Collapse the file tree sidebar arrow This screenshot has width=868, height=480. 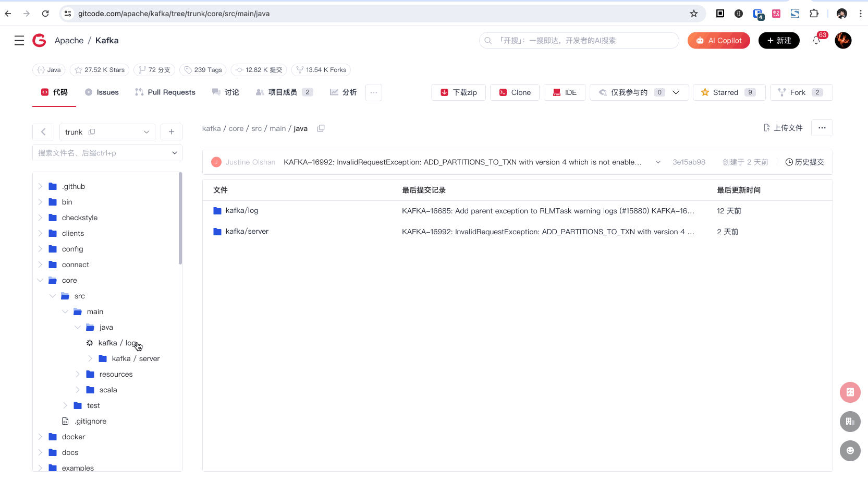[x=43, y=132]
